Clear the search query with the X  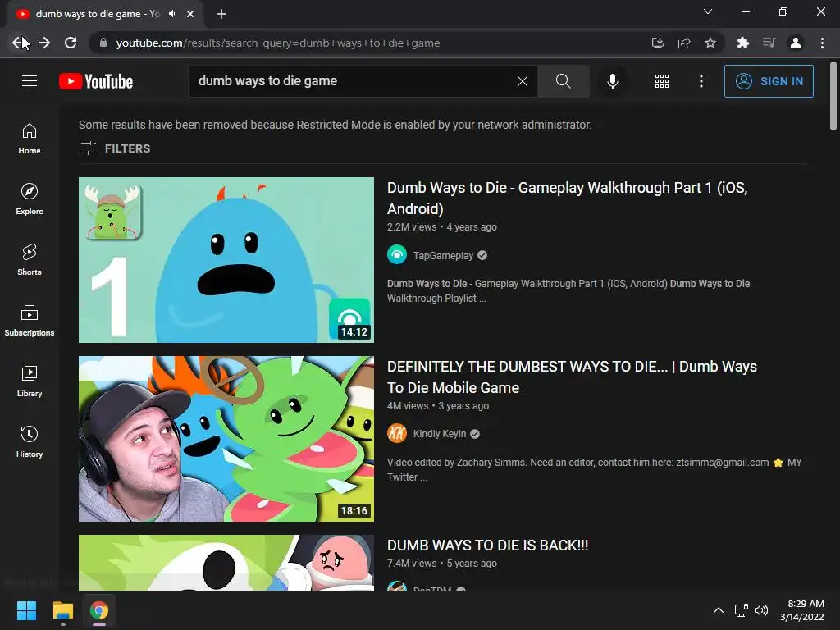(523, 81)
